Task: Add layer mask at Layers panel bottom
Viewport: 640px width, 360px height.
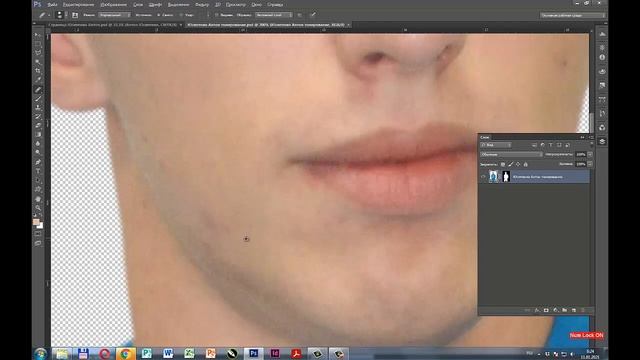Action: coord(546,310)
